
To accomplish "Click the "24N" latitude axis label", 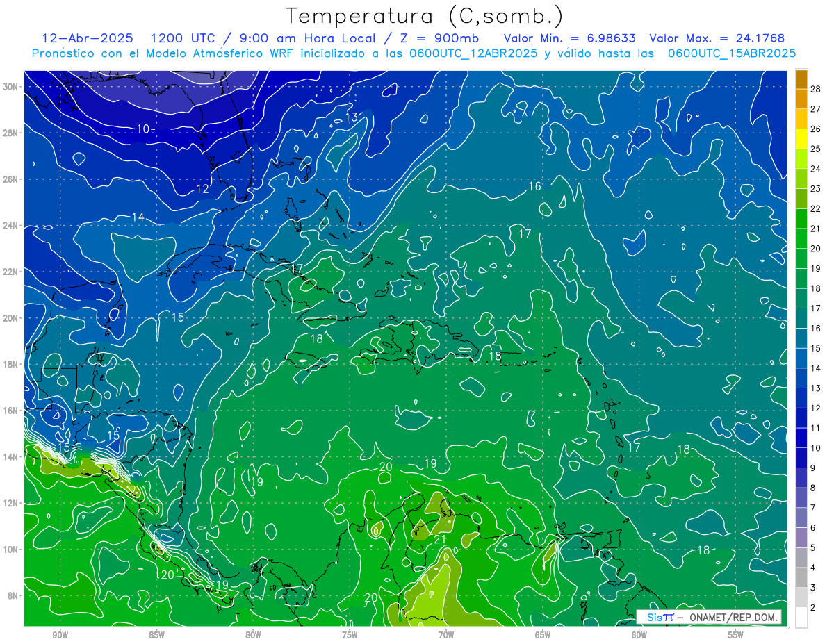I will [10, 225].
